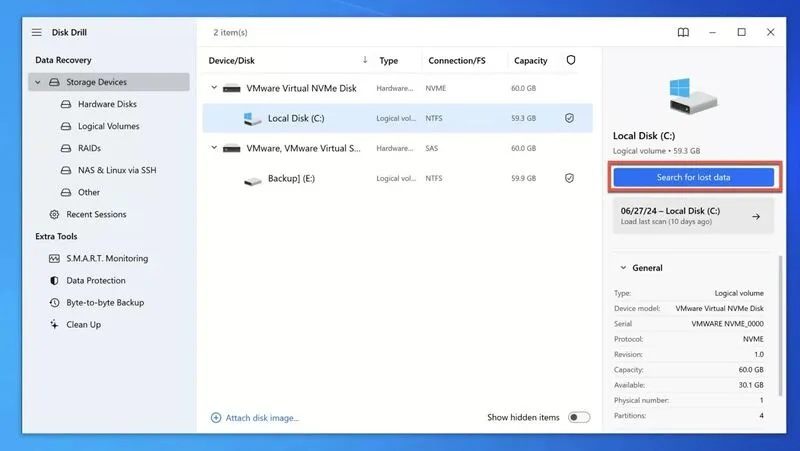This screenshot has height=451, width=800.
Task: Click the 59.9 GB capacity cell
Action: click(x=523, y=178)
